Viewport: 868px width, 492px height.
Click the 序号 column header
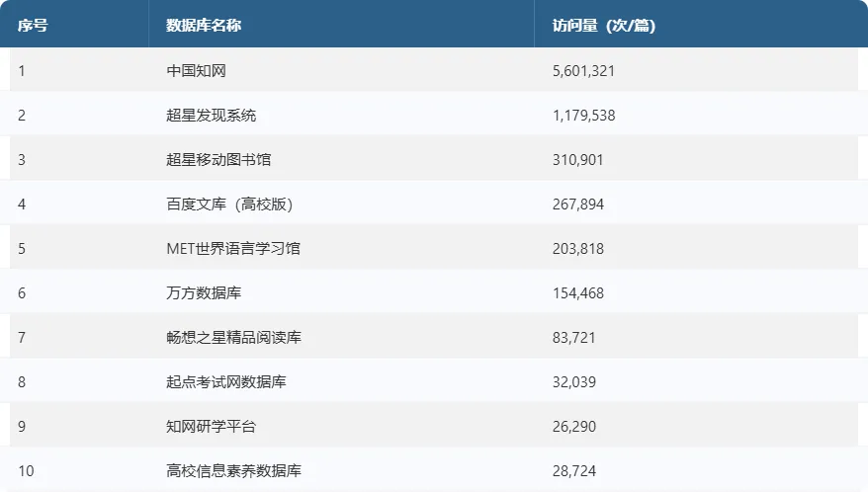pos(33,26)
